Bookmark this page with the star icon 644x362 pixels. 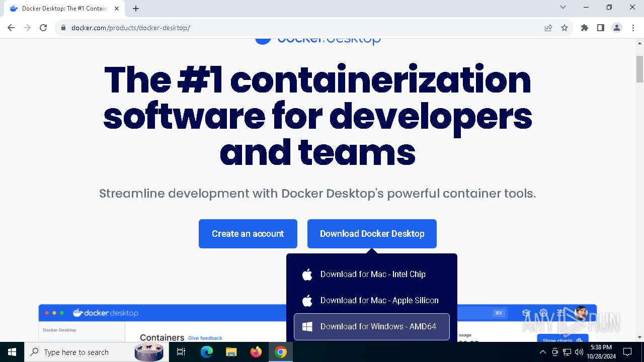(565, 28)
